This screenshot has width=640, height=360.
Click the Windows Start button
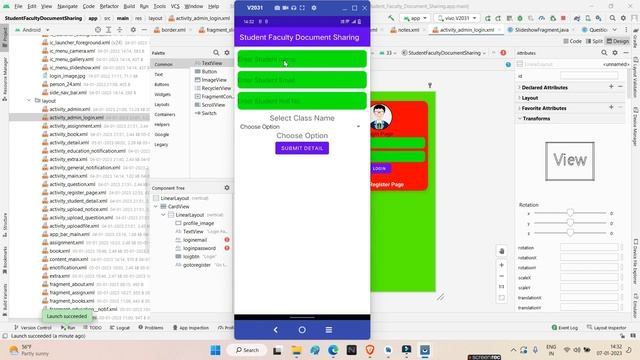pyautogui.click(x=216, y=350)
